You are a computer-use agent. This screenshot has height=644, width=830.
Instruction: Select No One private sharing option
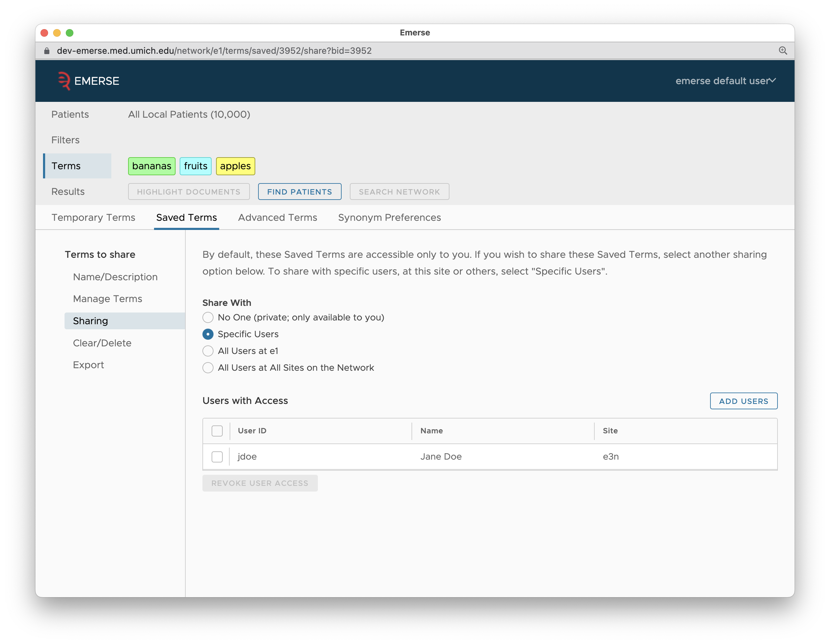pos(207,317)
